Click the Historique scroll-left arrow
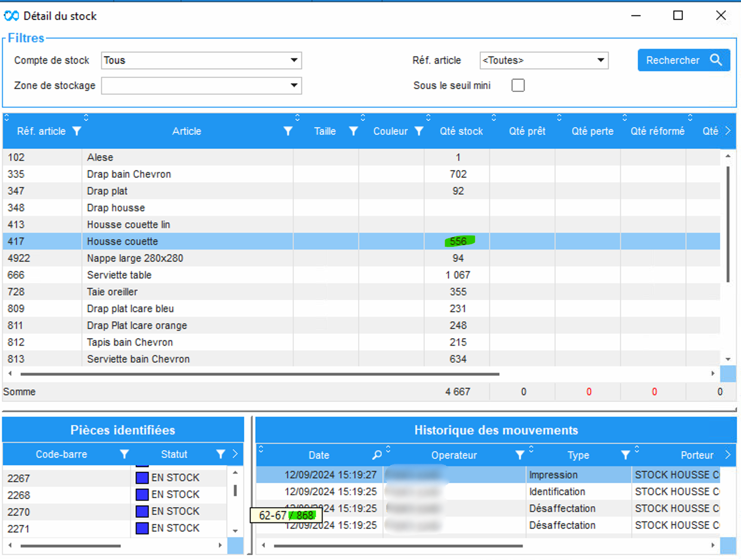Screen dimensions: 741x560 (x=263, y=545)
